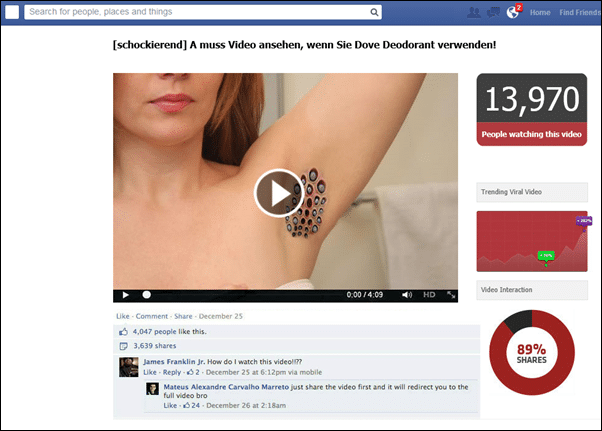Open the messages icon

[493, 12]
